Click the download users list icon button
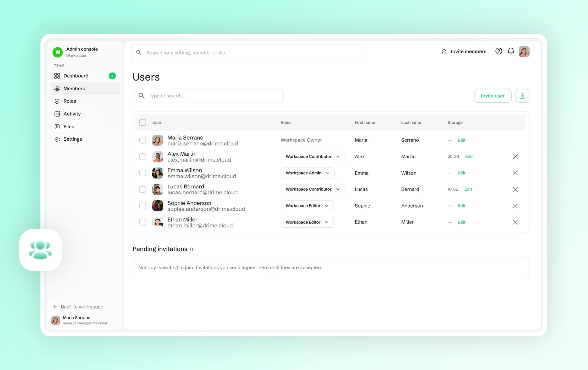The height and width of the screenshot is (370, 588). pyautogui.click(x=522, y=96)
